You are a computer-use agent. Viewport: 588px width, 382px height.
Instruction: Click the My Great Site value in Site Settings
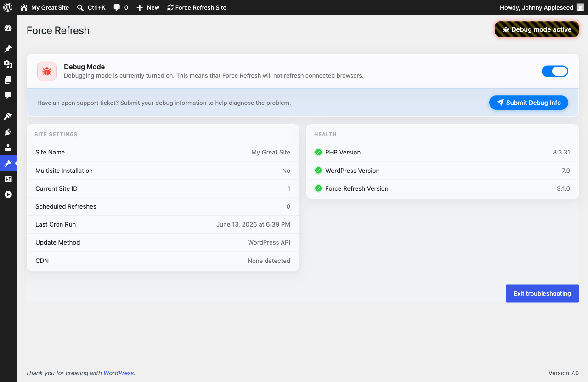click(271, 152)
